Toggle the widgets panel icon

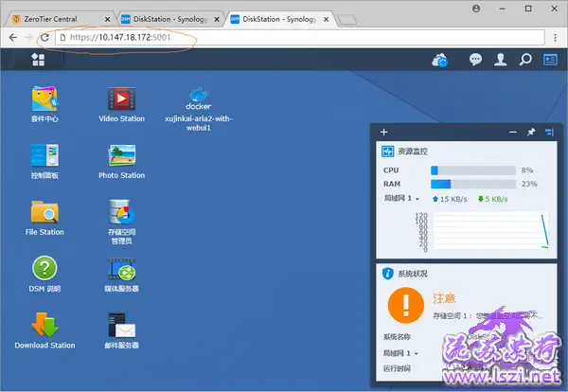coord(550,60)
